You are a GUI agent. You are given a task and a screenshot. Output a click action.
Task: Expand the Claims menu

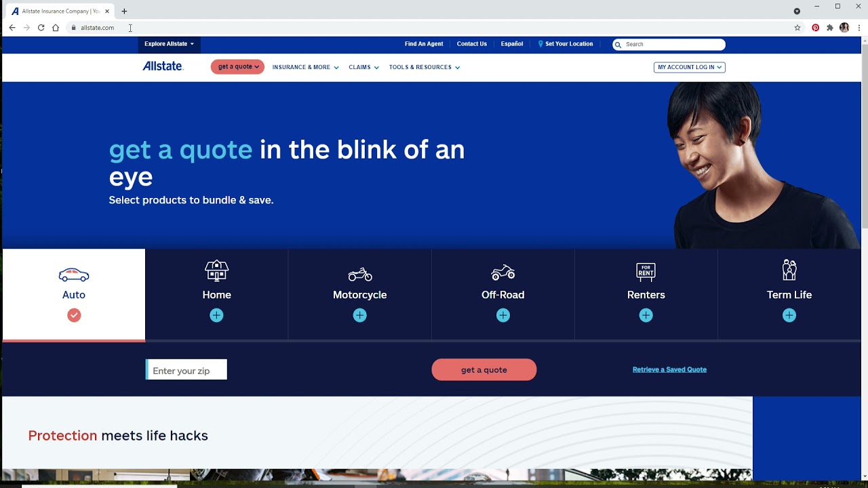(363, 67)
